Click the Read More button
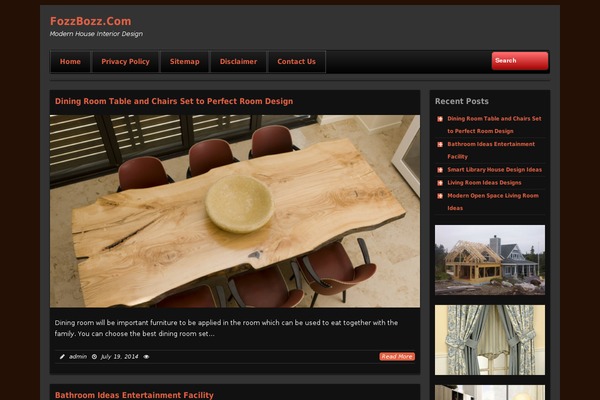 point(397,356)
